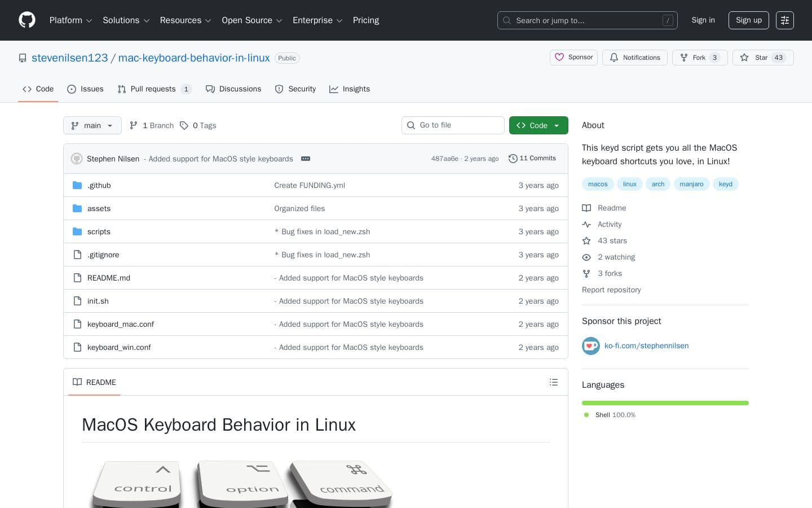Switch to the Pull requests tab
Image resolution: width=812 pixels, height=508 pixels.
click(153, 89)
